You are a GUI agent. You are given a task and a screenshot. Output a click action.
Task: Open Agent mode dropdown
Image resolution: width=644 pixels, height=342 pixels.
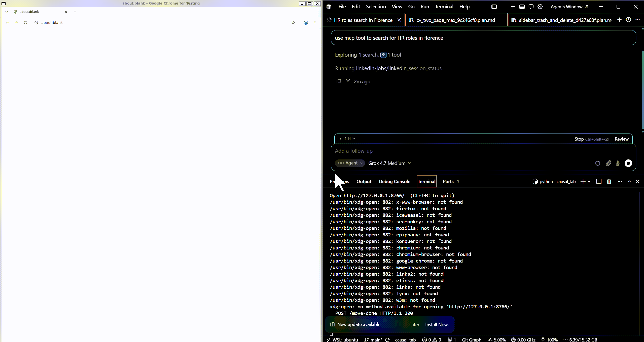tap(350, 163)
